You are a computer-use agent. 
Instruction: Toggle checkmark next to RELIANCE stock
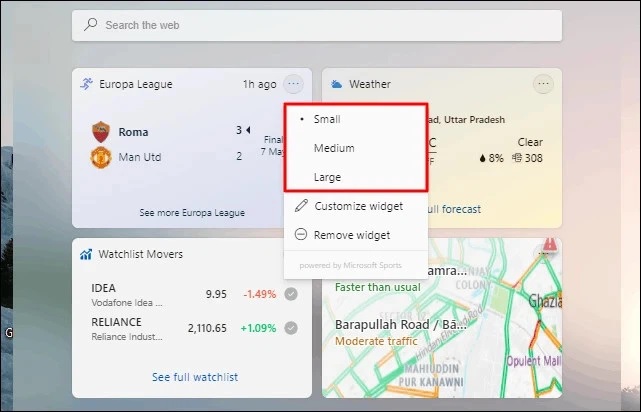coord(291,328)
